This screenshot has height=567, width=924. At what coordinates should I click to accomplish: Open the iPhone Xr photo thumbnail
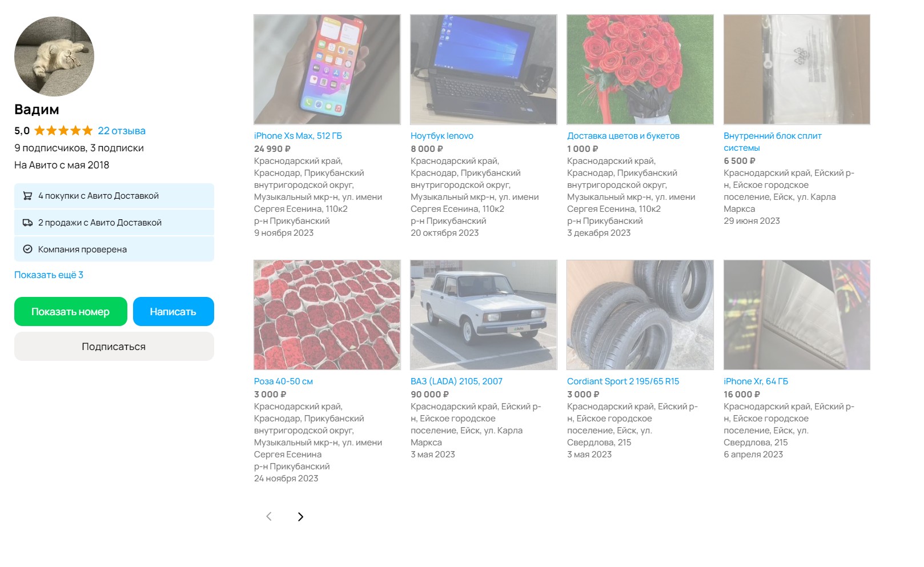pyautogui.click(x=797, y=315)
